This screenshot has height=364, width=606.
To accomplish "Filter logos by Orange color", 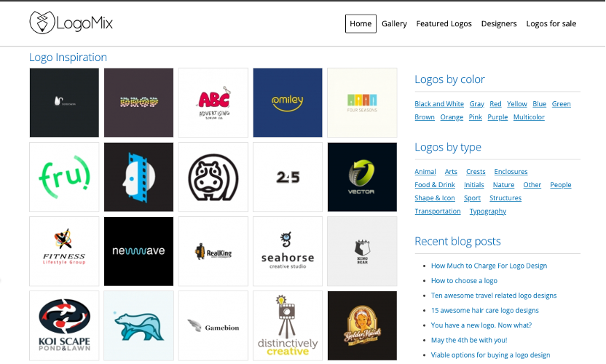I will point(452,117).
